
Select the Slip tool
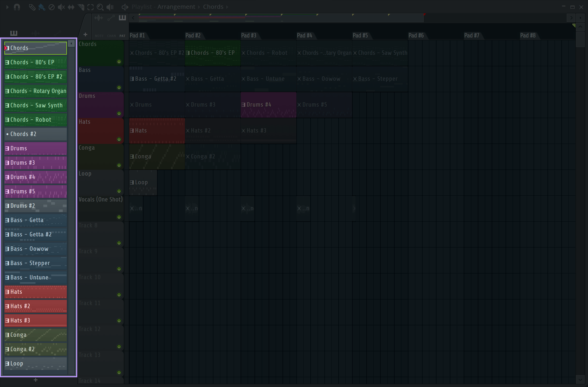(x=71, y=7)
